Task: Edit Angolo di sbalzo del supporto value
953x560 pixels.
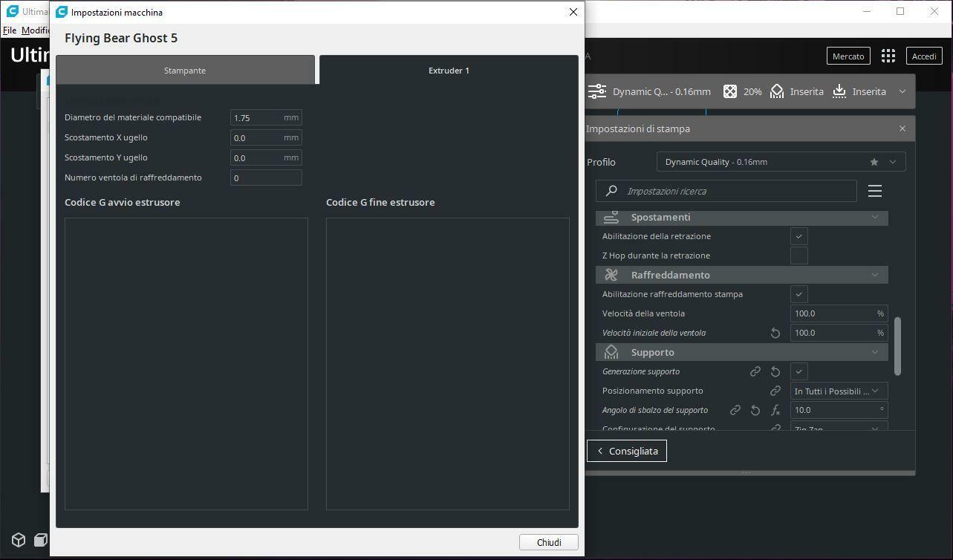Action: pos(839,410)
